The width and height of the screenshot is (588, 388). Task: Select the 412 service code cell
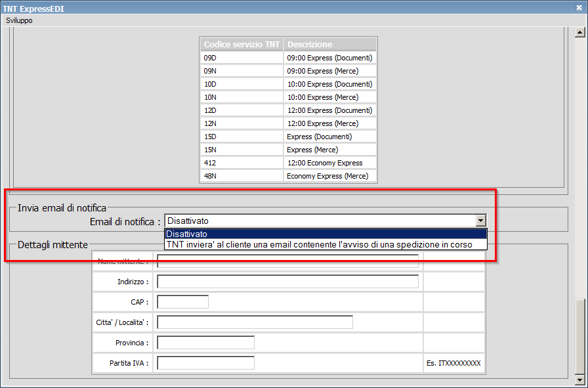[x=241, y=163]
